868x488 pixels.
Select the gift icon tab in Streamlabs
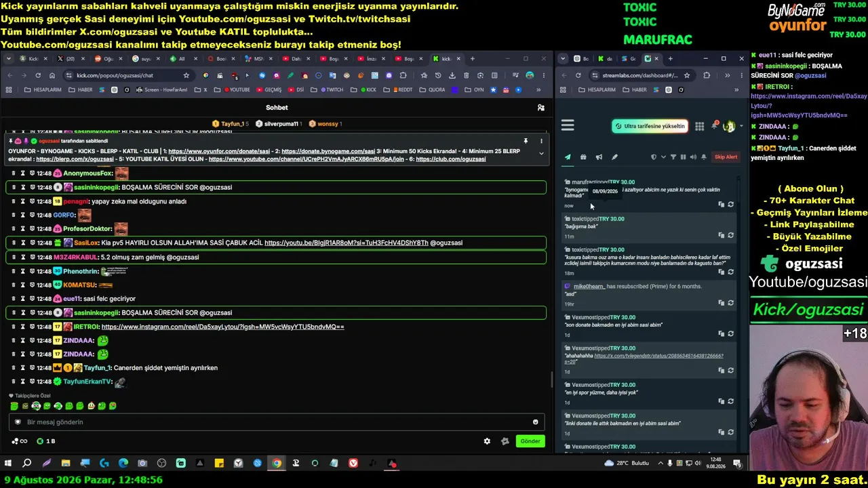[x=583, y=157]
